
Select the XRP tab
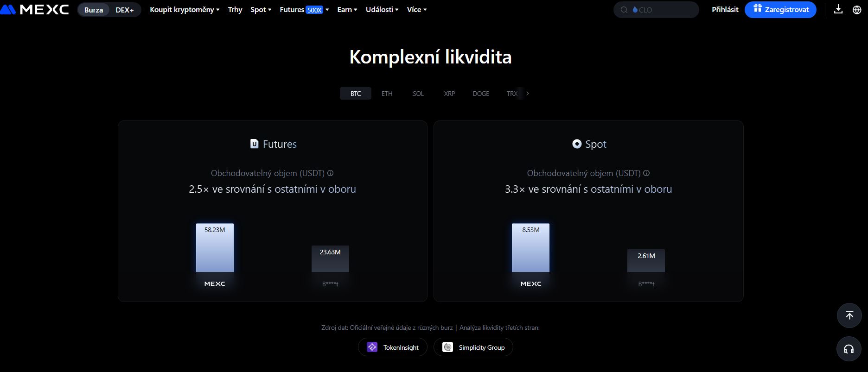[x=449, y=94]
